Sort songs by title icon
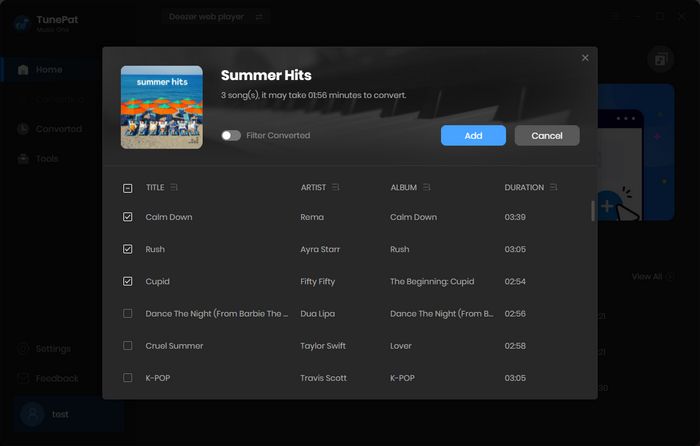The width and height of the screenshot is (700, 446). tap(175, 187)
